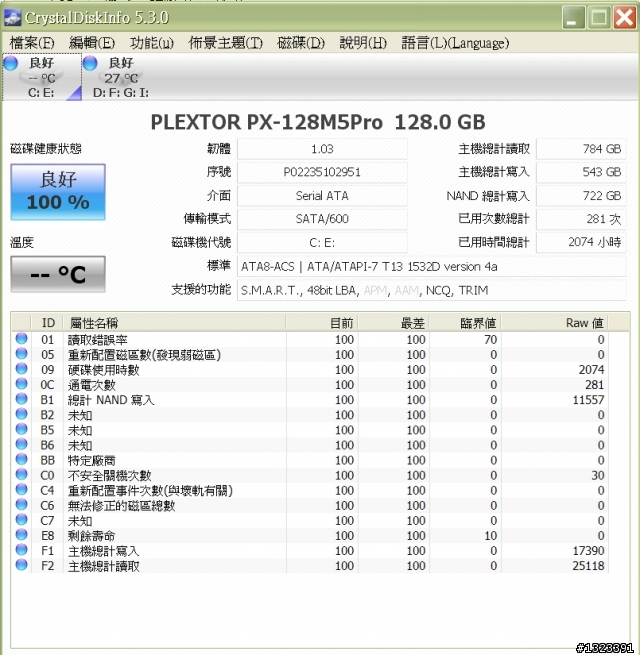Select the C: E: disk tab

[x=41, y=77]
